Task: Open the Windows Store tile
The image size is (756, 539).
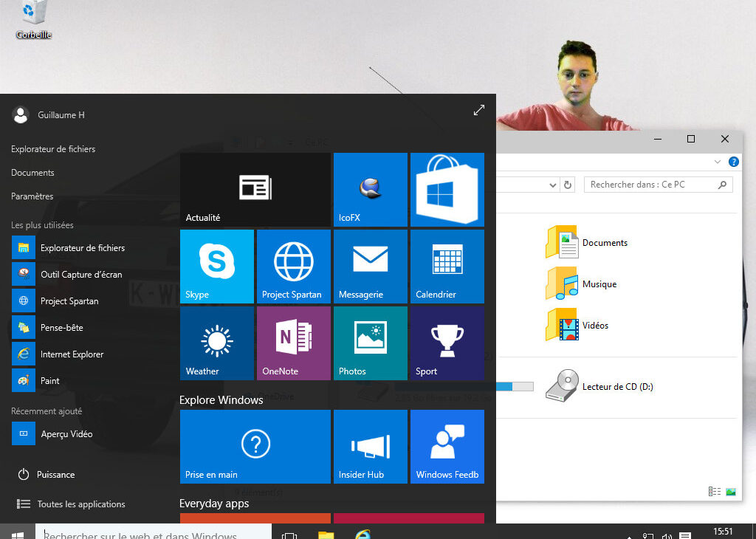Action: 447,190
